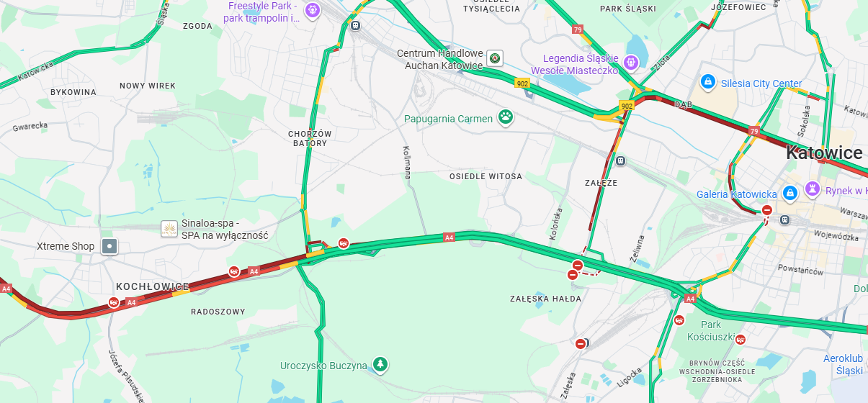Click the Sinaloa-spa marker icon
Screen dimensions: 868x403
[x=169, y=230]
